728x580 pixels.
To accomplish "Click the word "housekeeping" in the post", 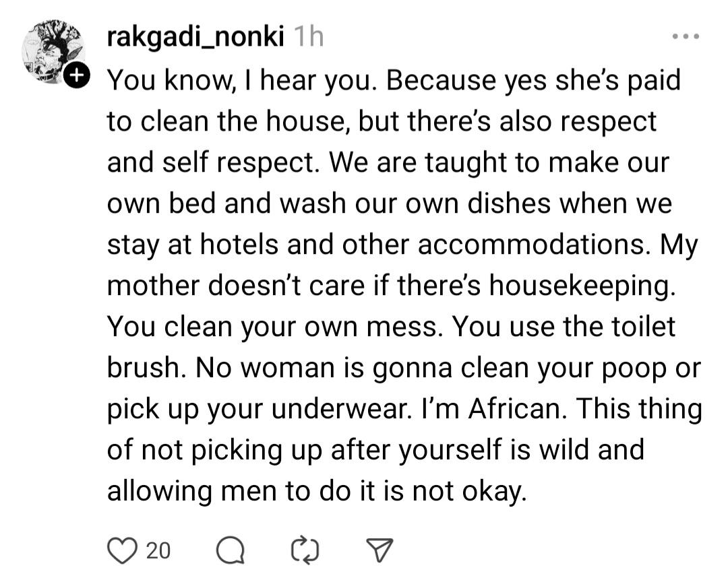I will pos(581,286).
